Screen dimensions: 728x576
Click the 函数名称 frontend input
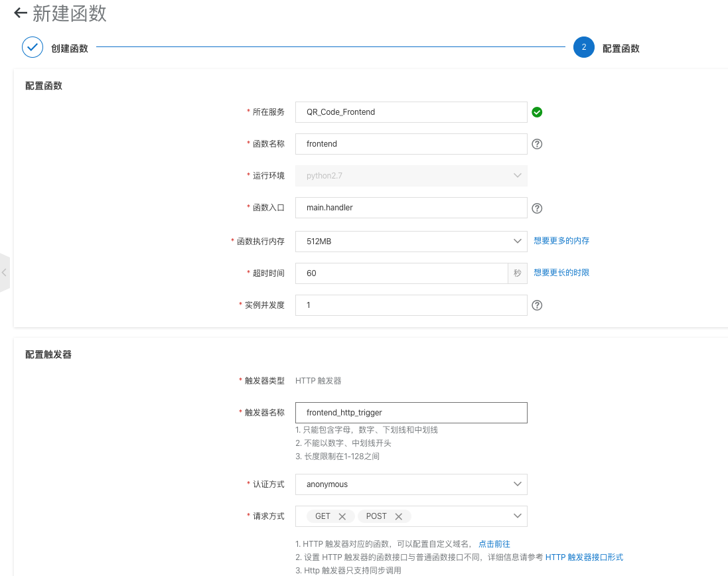[x=411, y=144]
